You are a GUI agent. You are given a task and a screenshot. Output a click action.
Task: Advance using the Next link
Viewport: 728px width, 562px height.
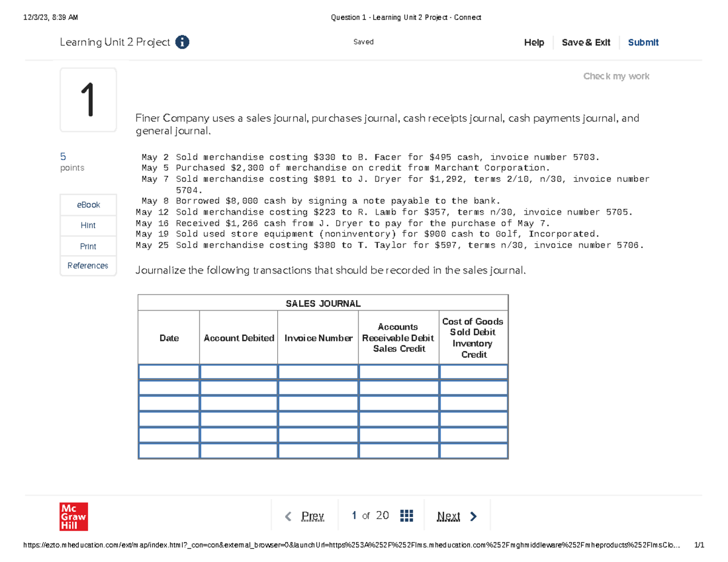coord(448,515)
